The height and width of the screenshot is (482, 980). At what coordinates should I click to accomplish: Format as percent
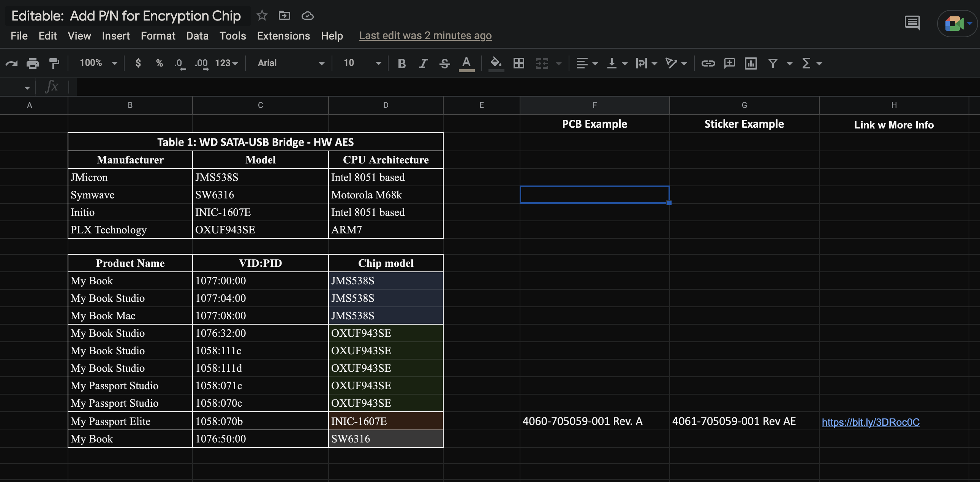(160, 63)
